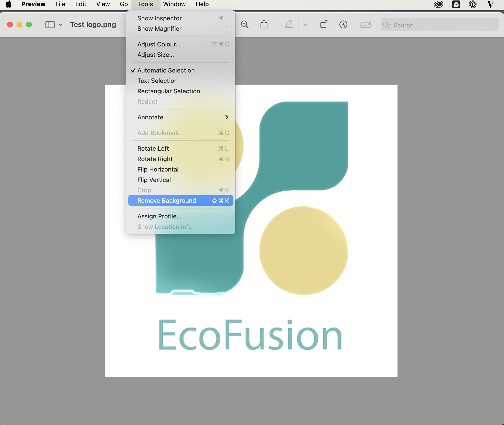Click the Sketch/Pencil tool icon
This screenshot has height=425, width=504.
coord(289,24)
